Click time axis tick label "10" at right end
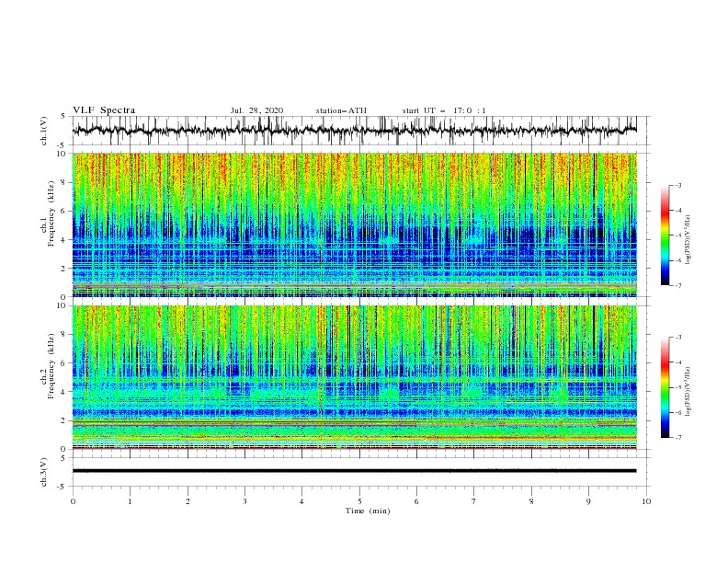The height and width of the screenshot is (563, 728). pos(646,501)
